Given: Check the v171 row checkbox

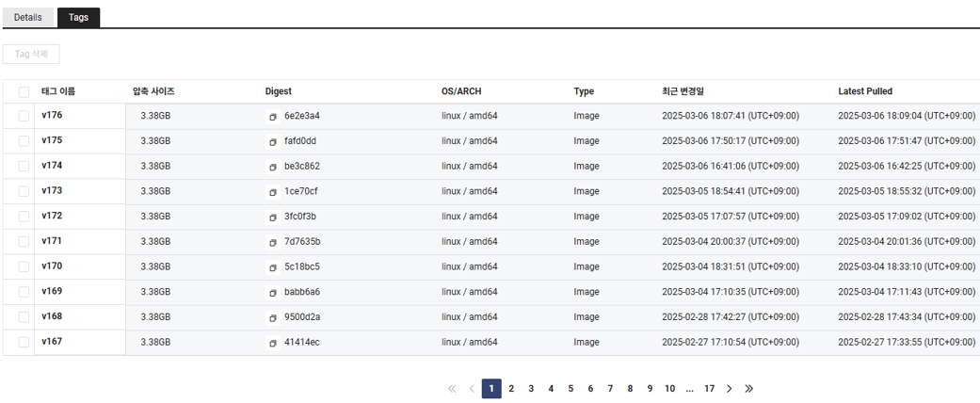Looking at the screenshot, I should coord(24,241).
